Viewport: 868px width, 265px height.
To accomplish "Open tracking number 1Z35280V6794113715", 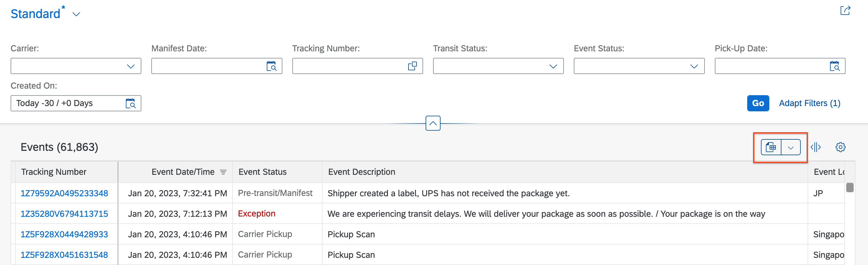I will (x=64, y=214).
